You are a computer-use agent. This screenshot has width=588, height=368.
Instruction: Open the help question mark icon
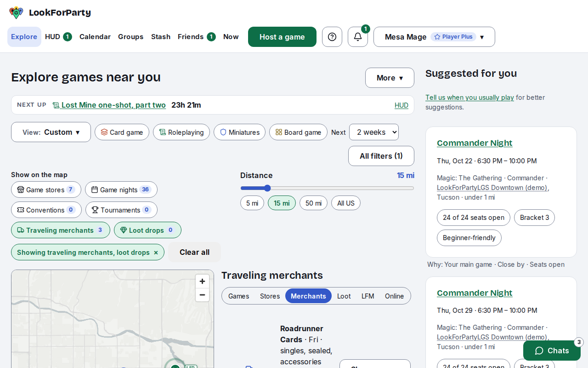(332, 37)
